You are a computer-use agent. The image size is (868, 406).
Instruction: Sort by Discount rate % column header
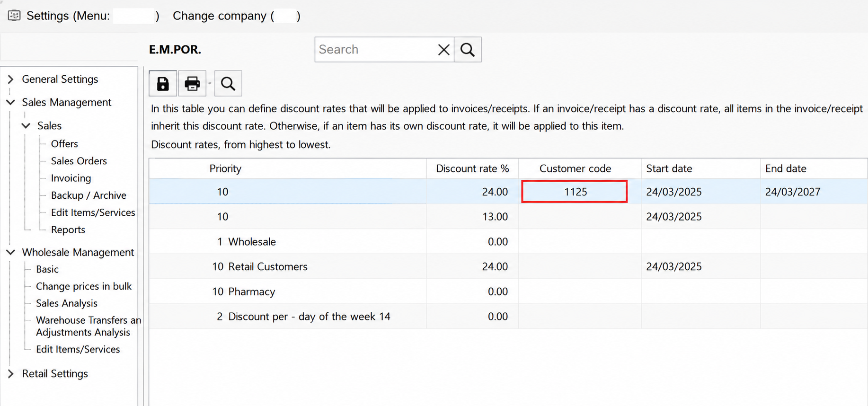coord(472,168)
